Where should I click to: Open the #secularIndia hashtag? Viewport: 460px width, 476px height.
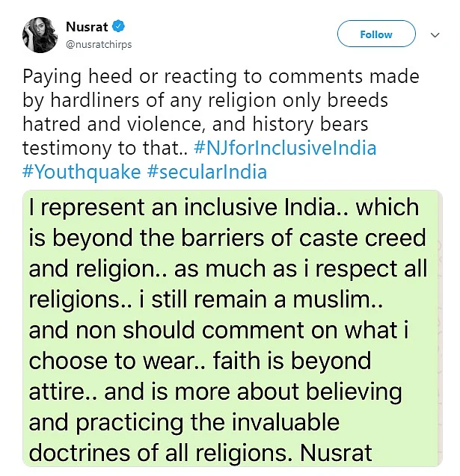point(207,172)
